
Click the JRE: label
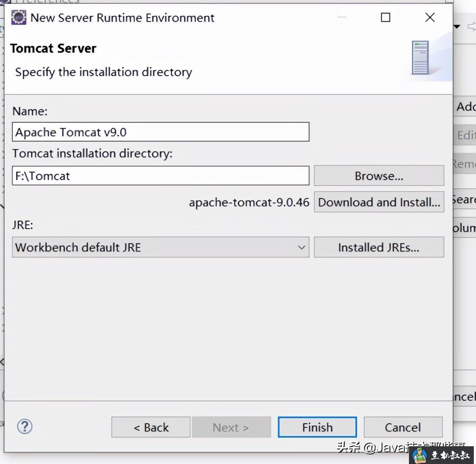pyautogui.click(x=23, y=225)
